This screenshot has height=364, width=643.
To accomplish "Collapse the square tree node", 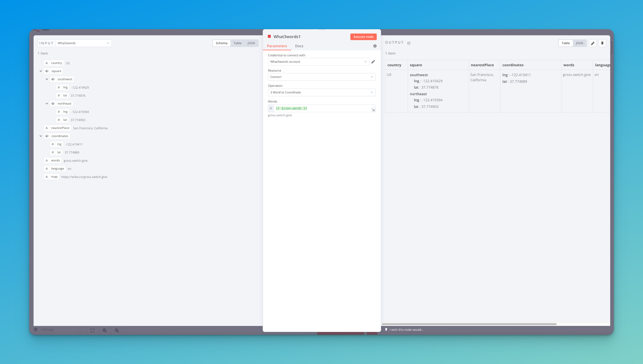I will pyautogui.click(x=41, y=71).
